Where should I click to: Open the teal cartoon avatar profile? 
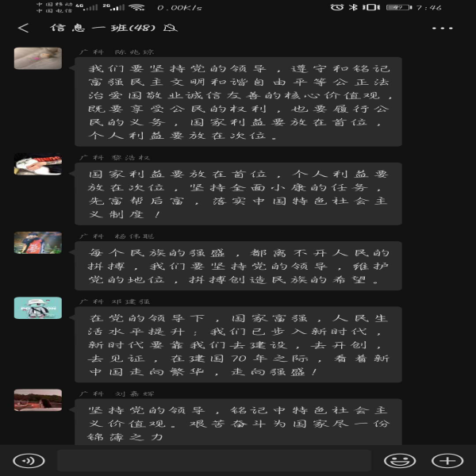point(38,308)
